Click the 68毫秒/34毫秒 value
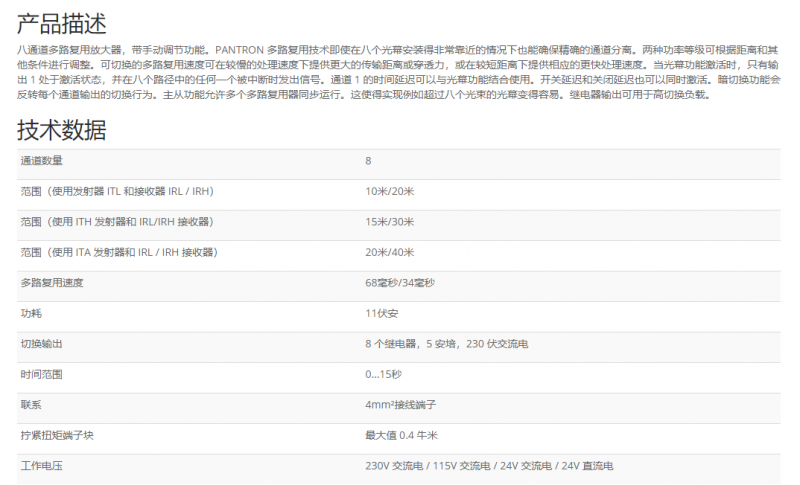This screenshot has width=800, height=485. click(x=400, y=283)
